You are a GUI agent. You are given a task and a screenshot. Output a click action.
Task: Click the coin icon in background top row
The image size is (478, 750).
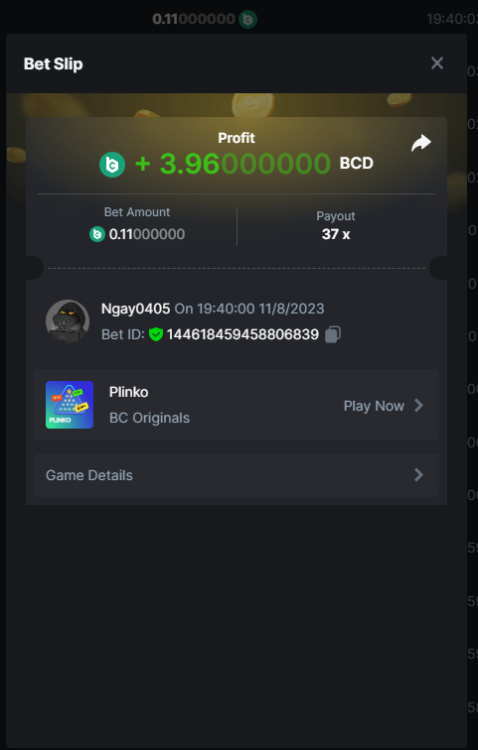(248, 19)
